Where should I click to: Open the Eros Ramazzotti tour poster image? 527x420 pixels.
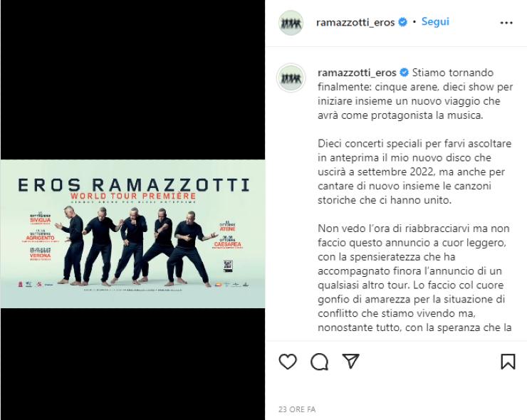tap(132, 233)
